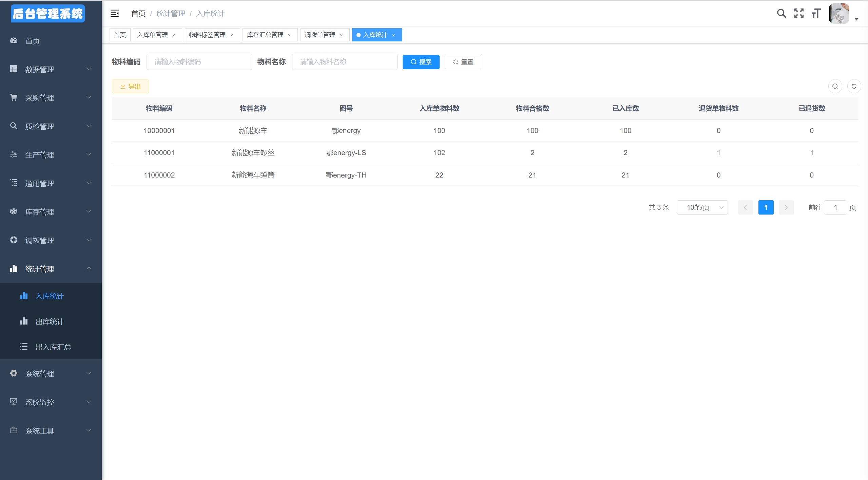Open the 出库统计 submenu item
This screenshot has height=480, width=868.
click(50, 321)
